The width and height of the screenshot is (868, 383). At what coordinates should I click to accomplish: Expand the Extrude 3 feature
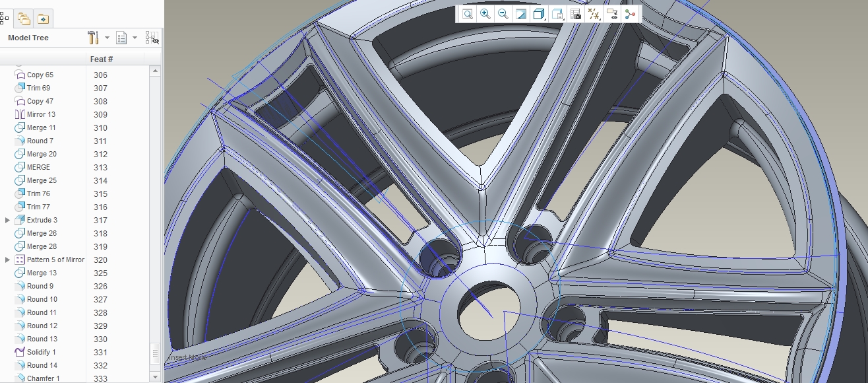click(7, 220)
